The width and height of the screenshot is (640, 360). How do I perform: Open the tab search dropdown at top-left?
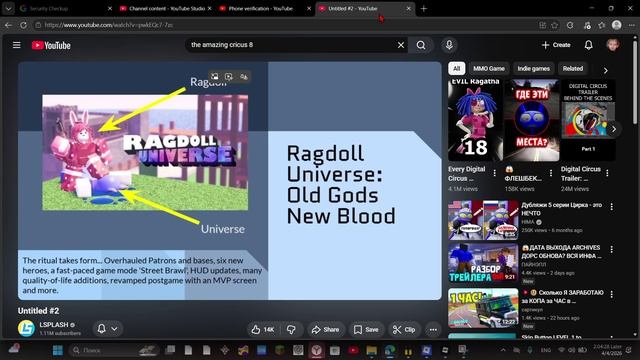[8, 9]
